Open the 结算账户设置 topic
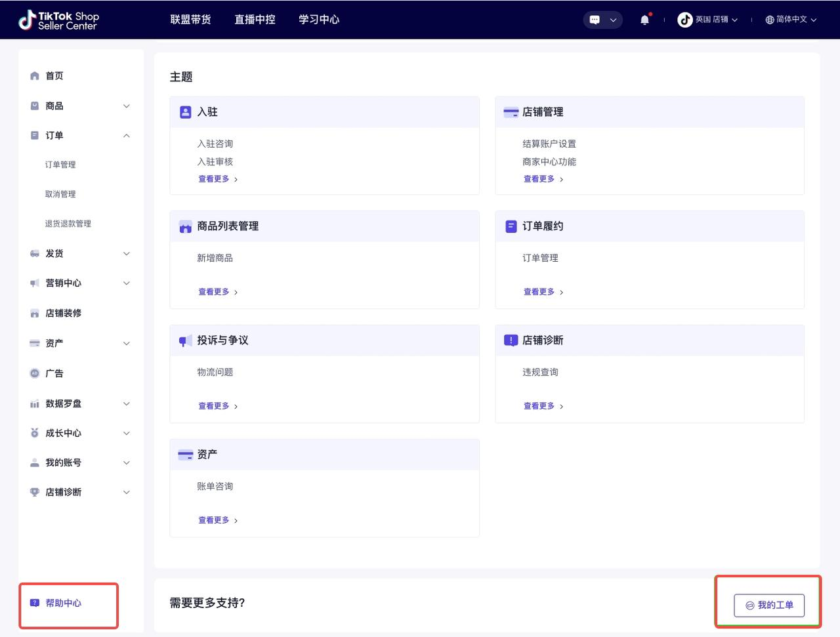This screenshot has height=637, width=840. tap(549, 144)
